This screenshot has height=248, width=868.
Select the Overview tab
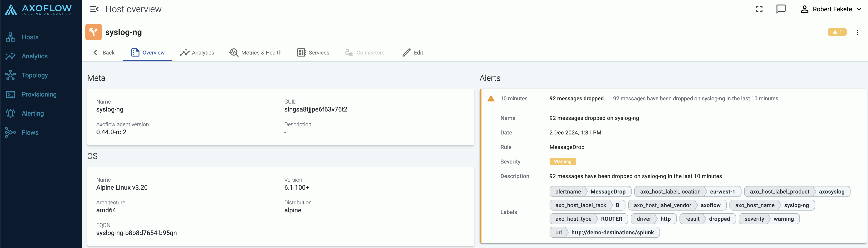(147, 52)
